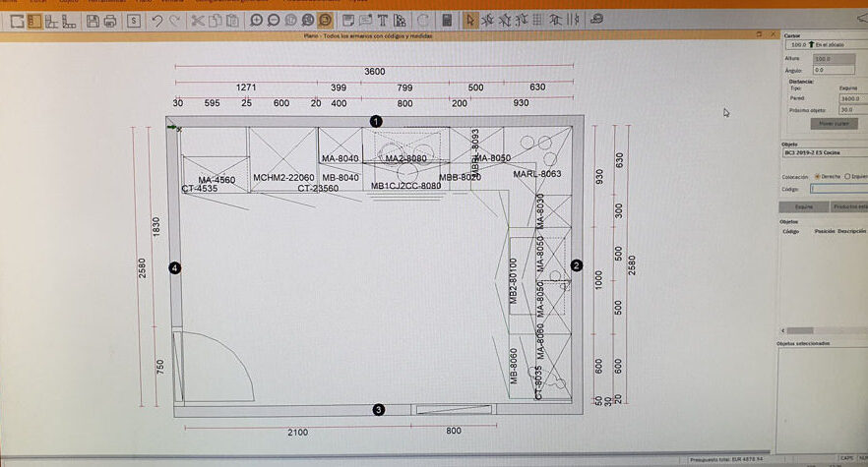
Task: Click the last toolbar view icon
Action: tap(596, 20)
